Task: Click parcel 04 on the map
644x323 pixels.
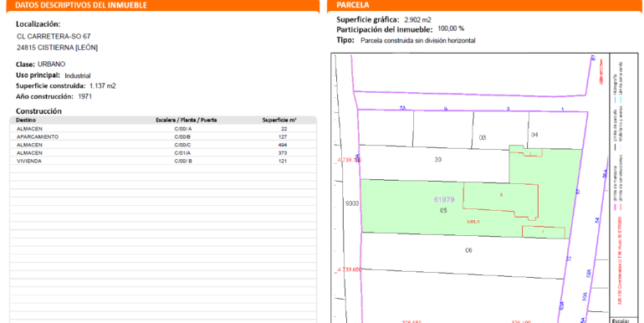Action: tap(534, 135)
